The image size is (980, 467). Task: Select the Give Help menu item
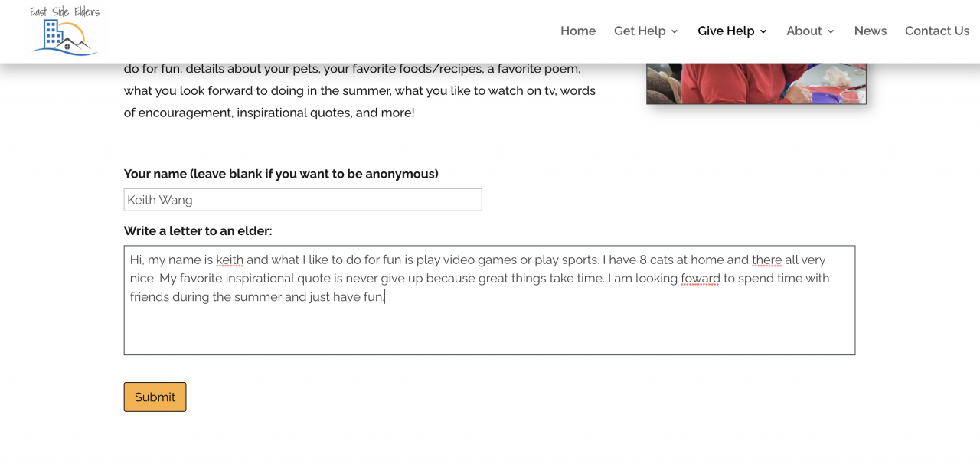pyautogui.click(x=725, y=31)
